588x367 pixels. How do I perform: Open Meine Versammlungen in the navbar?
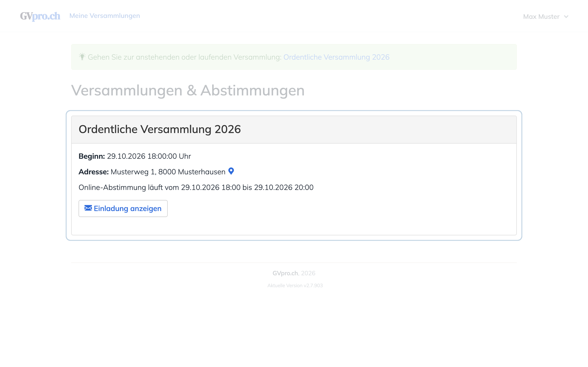point(105,16)
